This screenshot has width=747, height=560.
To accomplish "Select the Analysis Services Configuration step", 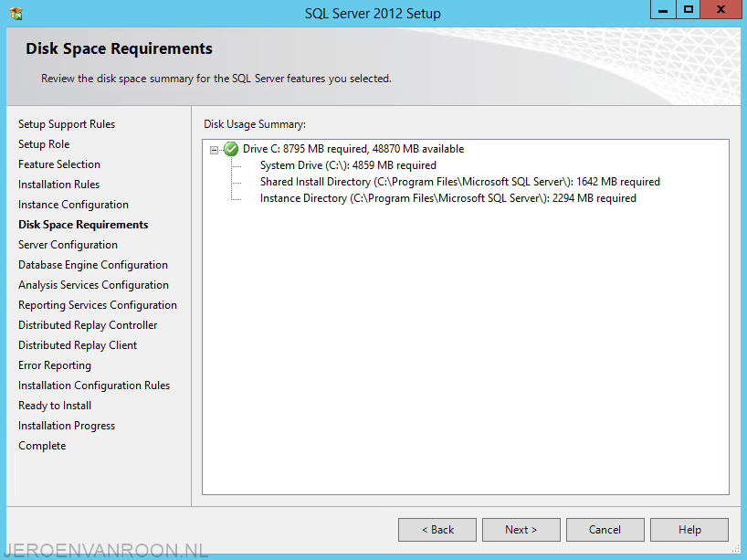I will pos(93,285).
